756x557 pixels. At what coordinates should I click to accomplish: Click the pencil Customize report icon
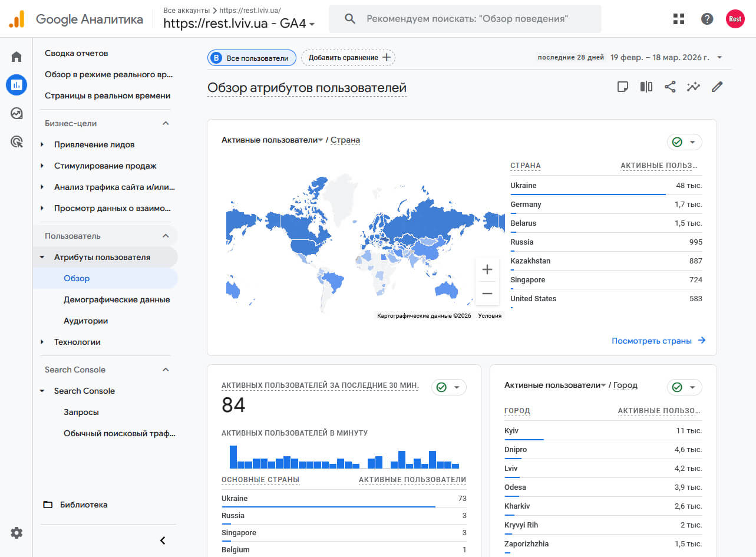pos(717,87)
